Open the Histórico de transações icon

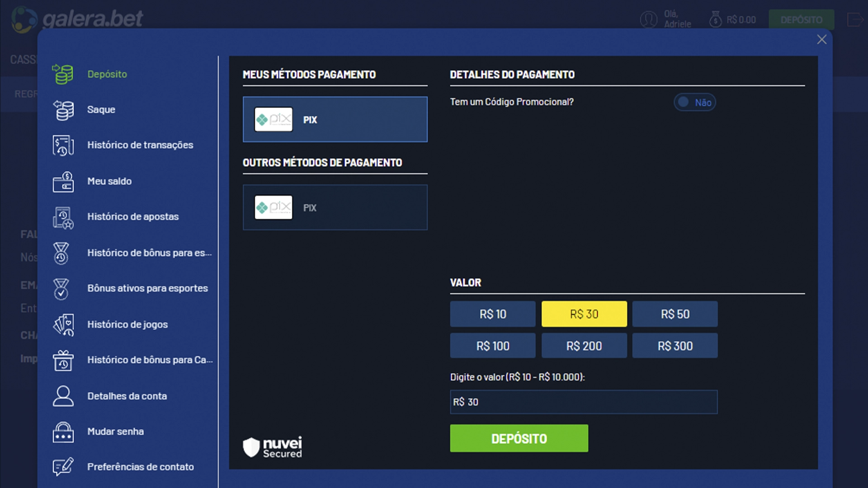63,145
